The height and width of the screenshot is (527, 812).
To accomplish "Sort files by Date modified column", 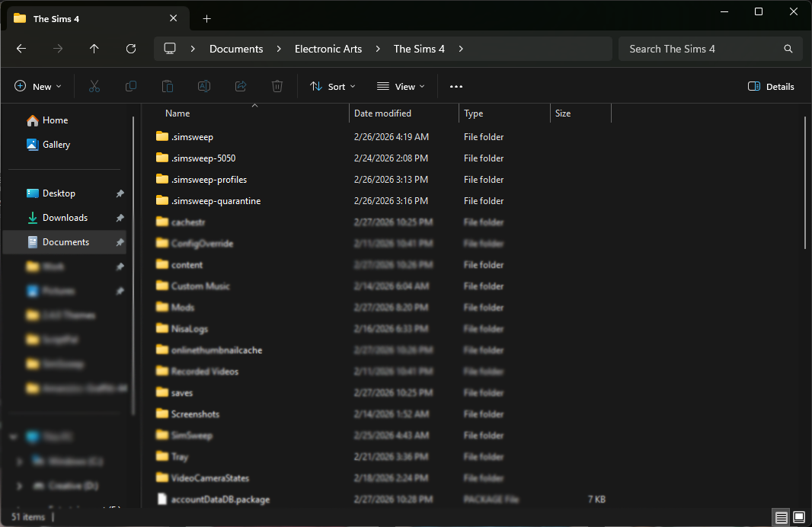I will (382, 113).
